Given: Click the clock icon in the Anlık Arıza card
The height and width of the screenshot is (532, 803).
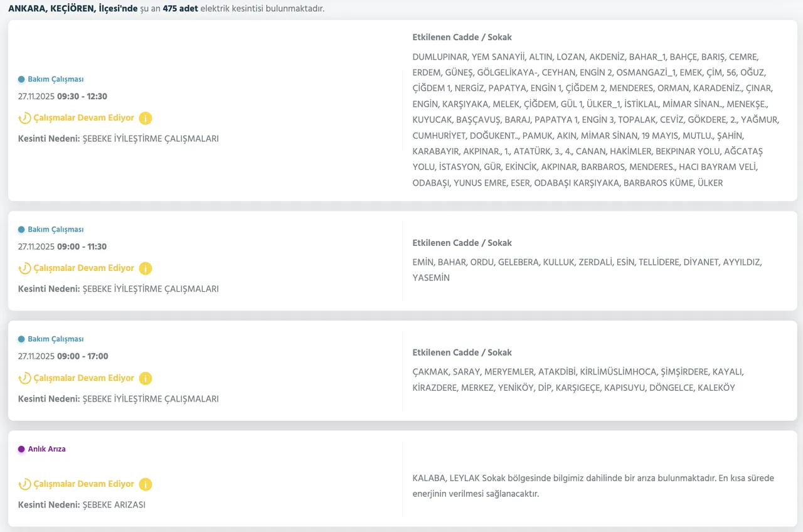Looking at the screenshot, I should 24,484.
